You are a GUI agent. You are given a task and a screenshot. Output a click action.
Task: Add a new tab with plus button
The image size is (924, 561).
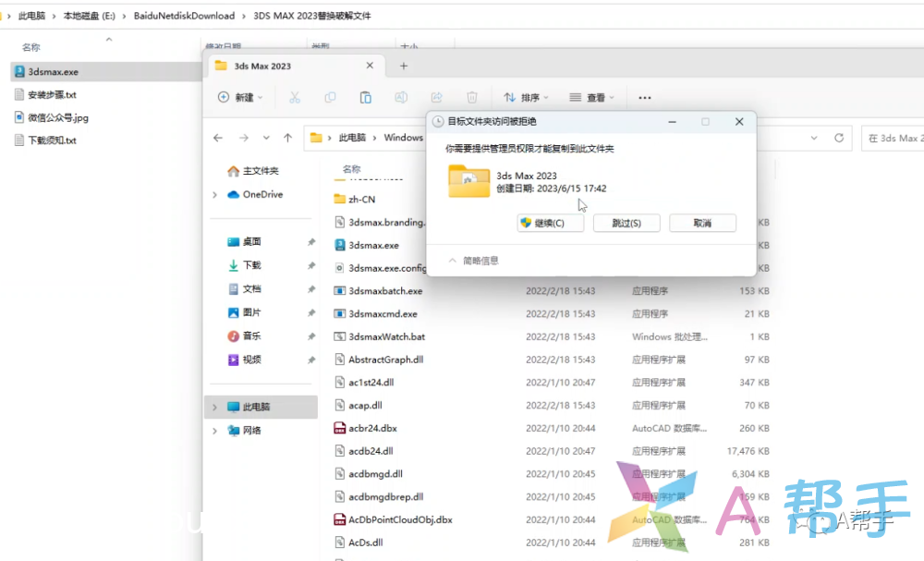404,66
